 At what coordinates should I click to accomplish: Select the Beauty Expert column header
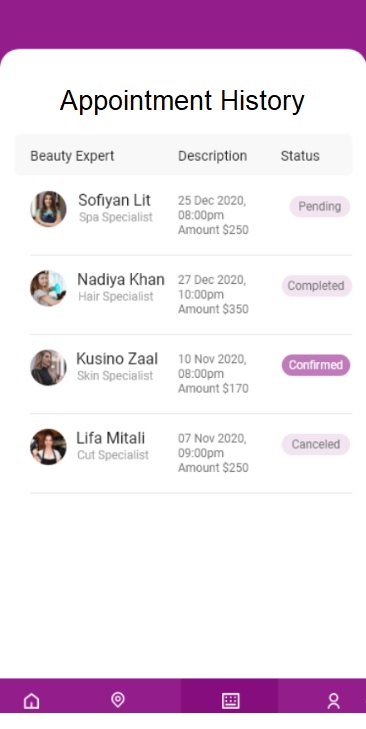pos(72,156)
